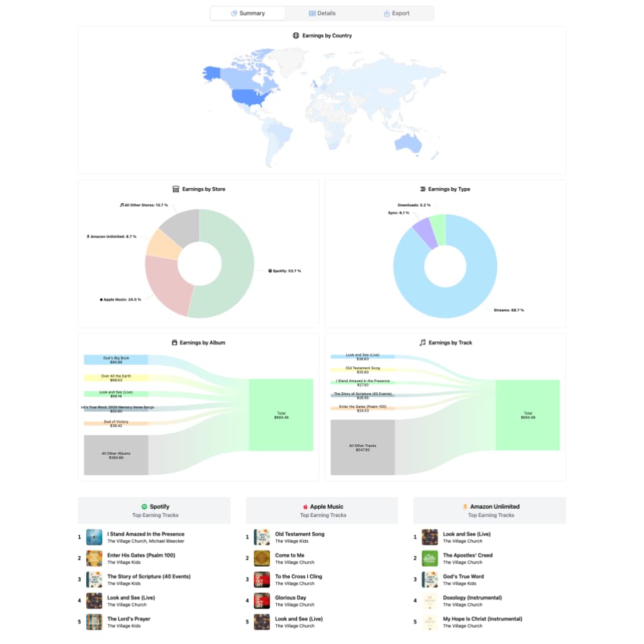The height and width of the screenshot is (644, 644).
Task: Click the album icon beside Earnings by Album
Action: point(174,343)
